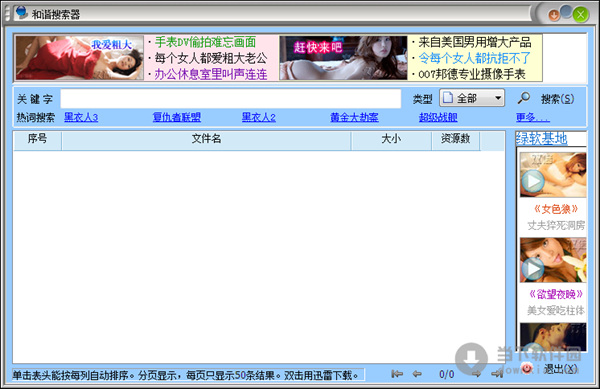This screenshot has height=389, width=600.
Task: Open hot search link 黑衣人2
Action: [x=258, y=117]
